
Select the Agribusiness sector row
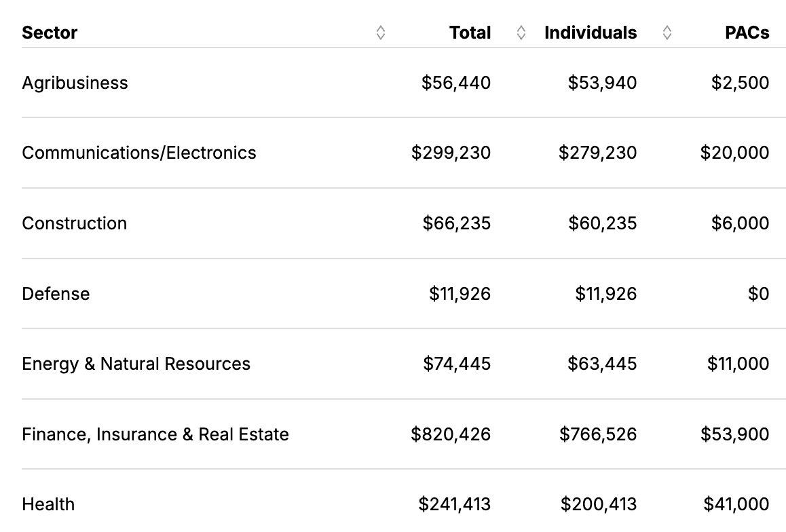point(75,83)
